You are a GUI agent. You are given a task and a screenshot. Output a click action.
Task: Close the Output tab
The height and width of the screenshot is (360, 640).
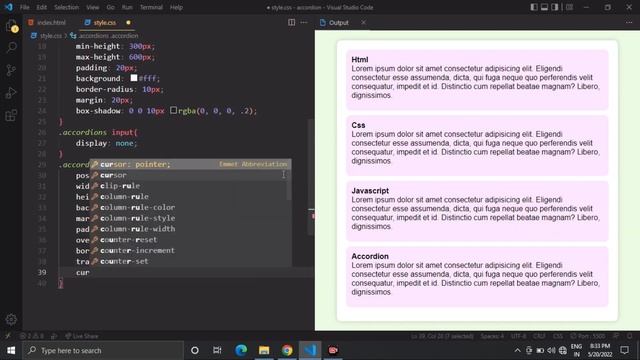[x=363, y=22]
